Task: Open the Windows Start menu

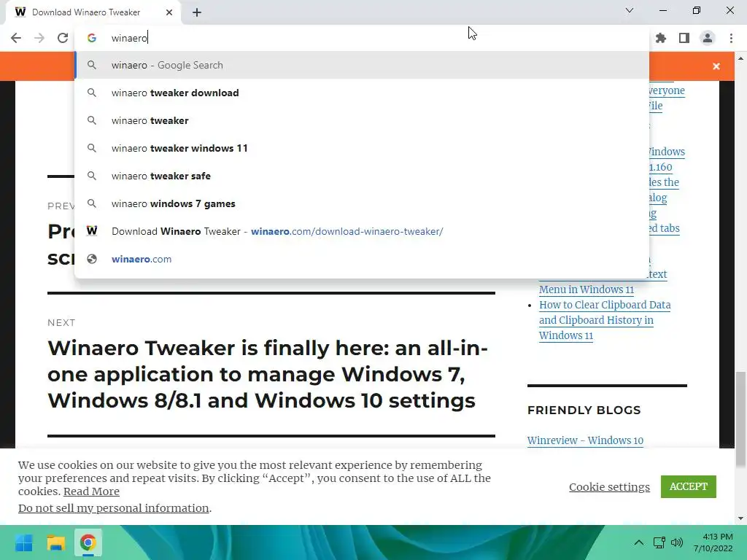Action: pyautogui.click(x=24, y=542)
